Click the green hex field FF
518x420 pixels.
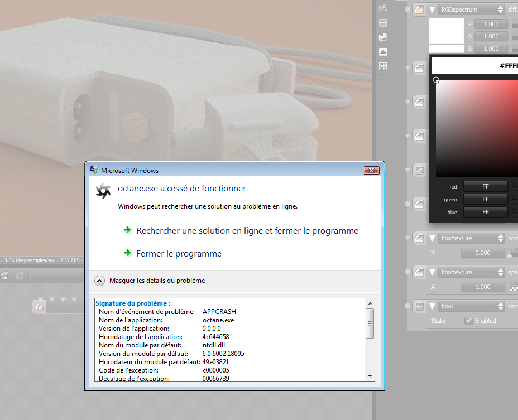(x=485, y=199)
